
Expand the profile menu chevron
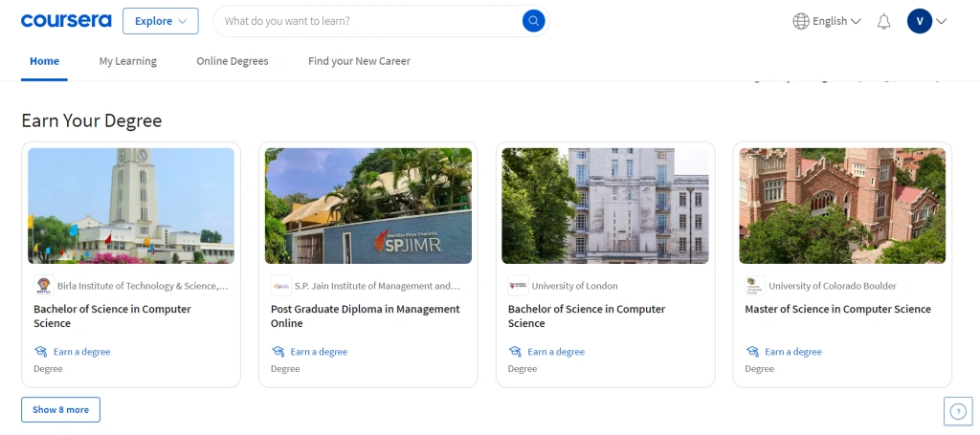942,21
